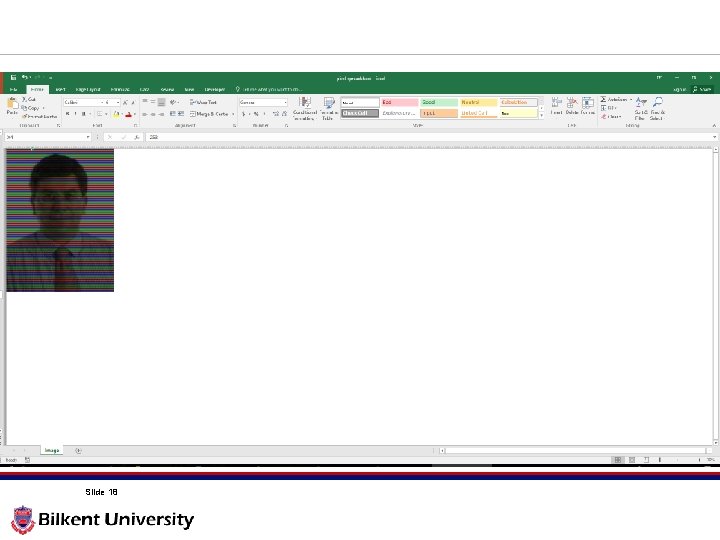The image size is (720, 540).
Task: Expand the cell styles gallery
Action: pyautogui.click(x=541, y=116)
